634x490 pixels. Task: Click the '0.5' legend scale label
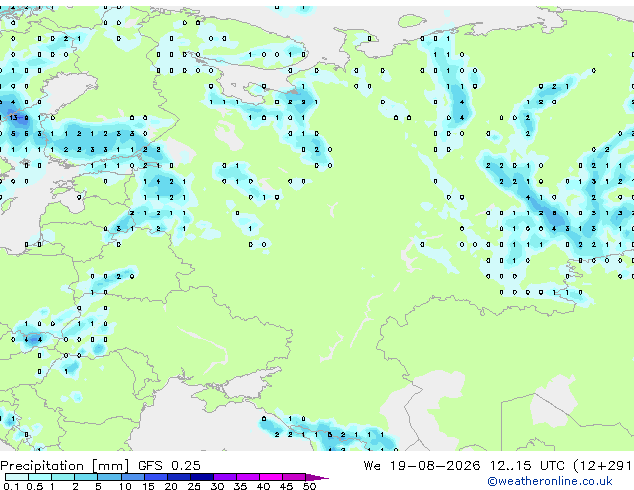pos(34,486)
